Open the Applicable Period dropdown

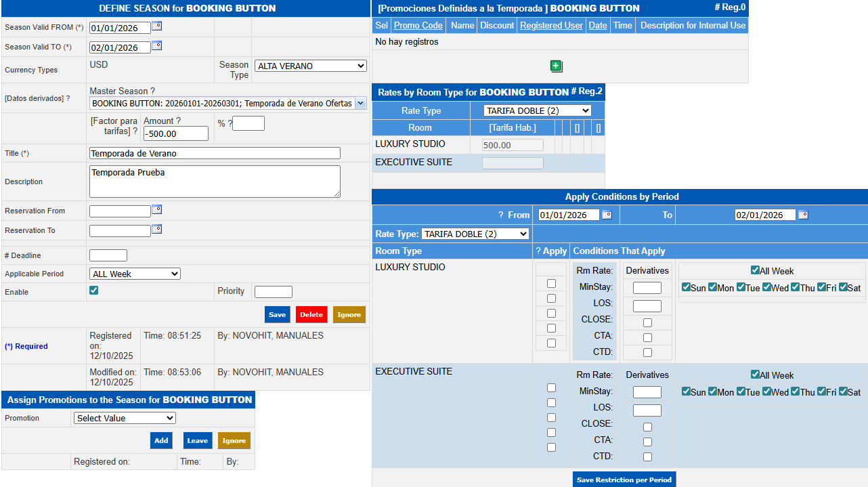[x=135, y=274]
